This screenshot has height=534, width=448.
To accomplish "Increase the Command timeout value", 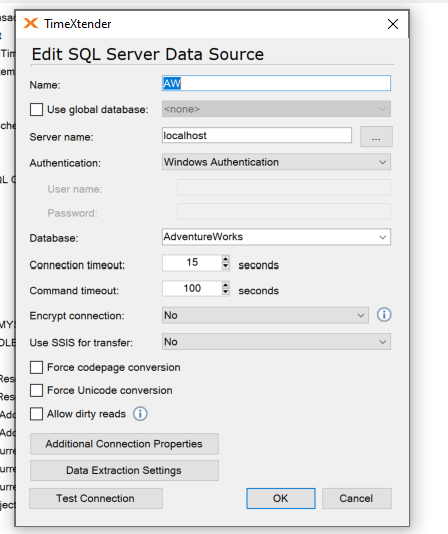I will pos(226,285).
